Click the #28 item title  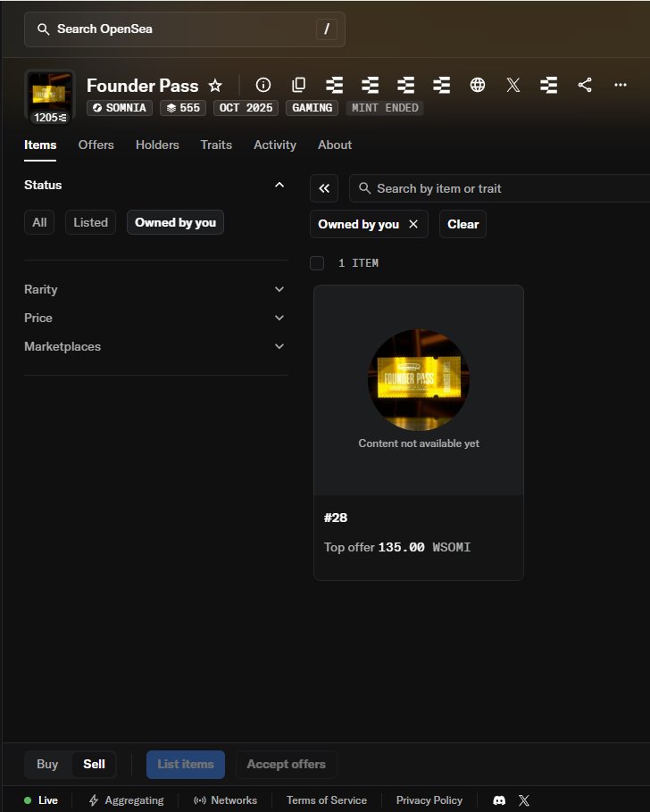coord(336,518)
